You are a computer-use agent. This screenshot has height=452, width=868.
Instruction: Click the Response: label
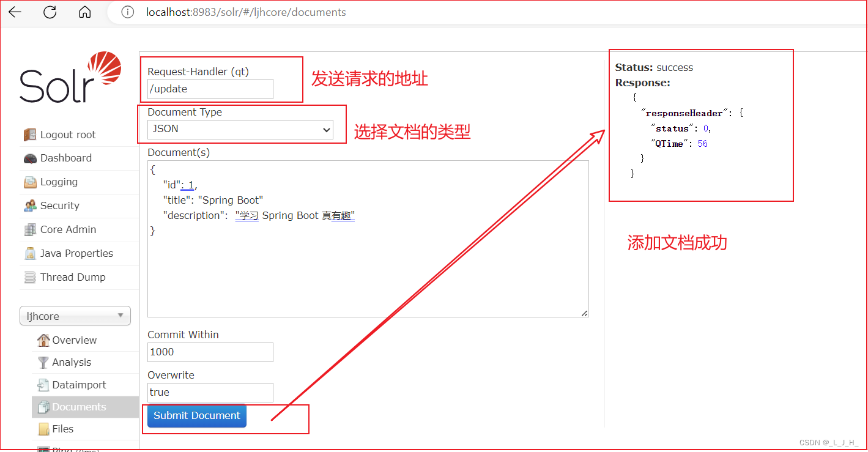[x=642, y=83]
